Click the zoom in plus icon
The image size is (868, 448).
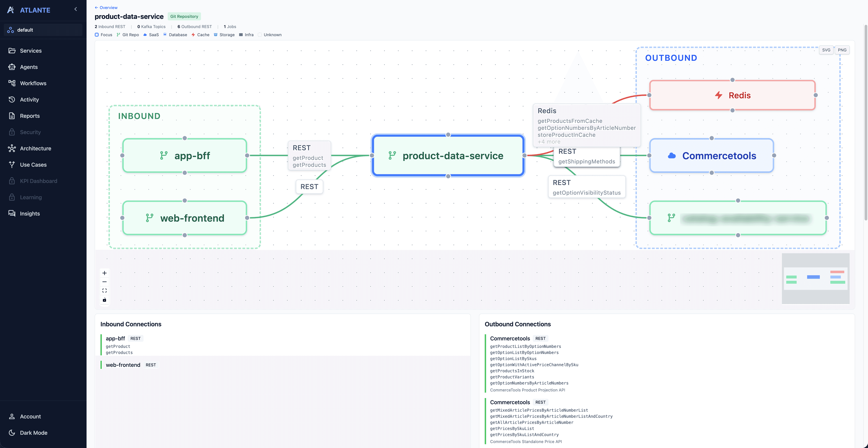104,273
